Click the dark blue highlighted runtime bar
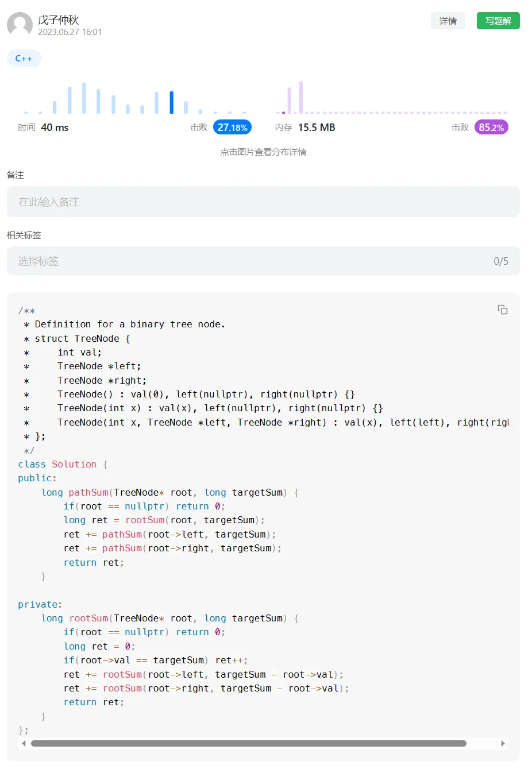The width and height of the screenshot is (532, 769). point(171,102)
